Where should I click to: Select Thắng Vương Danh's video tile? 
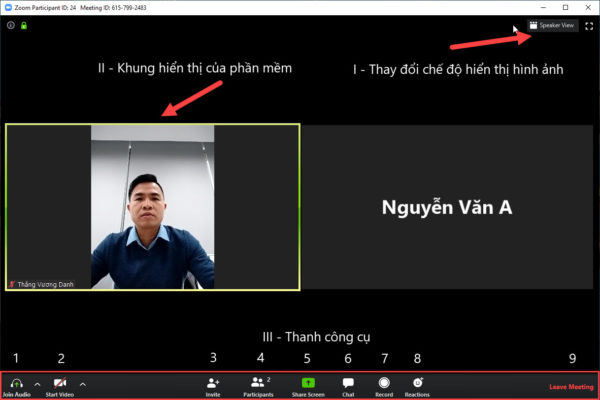(x=152, y=207)
